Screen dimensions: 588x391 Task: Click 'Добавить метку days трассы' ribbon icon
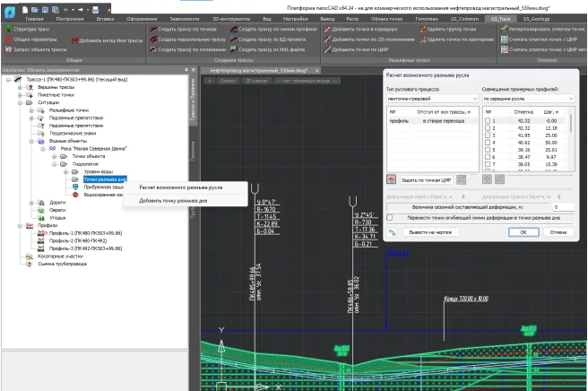tap(73, 40)
